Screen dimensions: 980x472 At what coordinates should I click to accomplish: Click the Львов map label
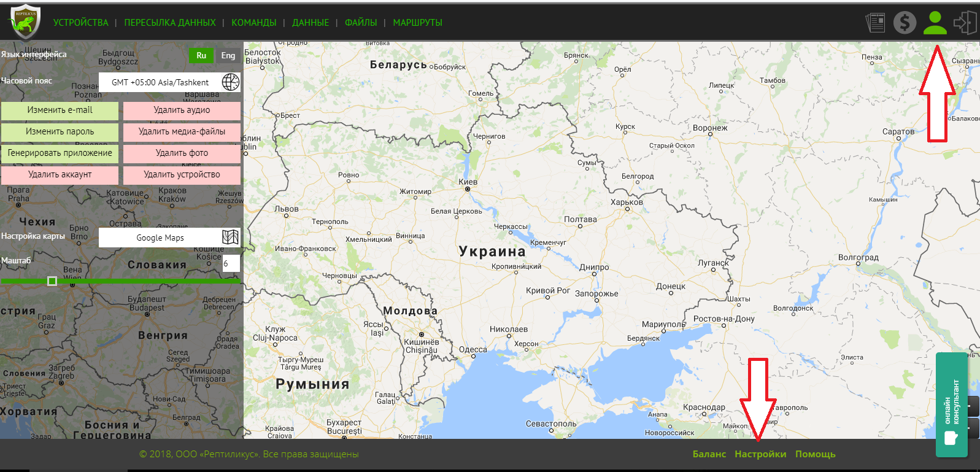tap(287, 209)
